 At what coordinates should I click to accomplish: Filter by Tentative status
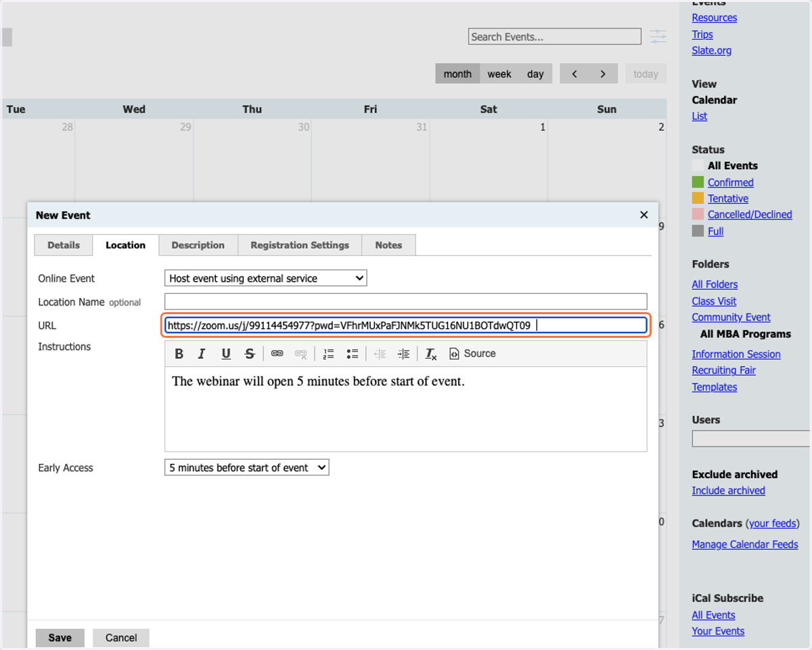pyautogui.click(x=727, y=198)
